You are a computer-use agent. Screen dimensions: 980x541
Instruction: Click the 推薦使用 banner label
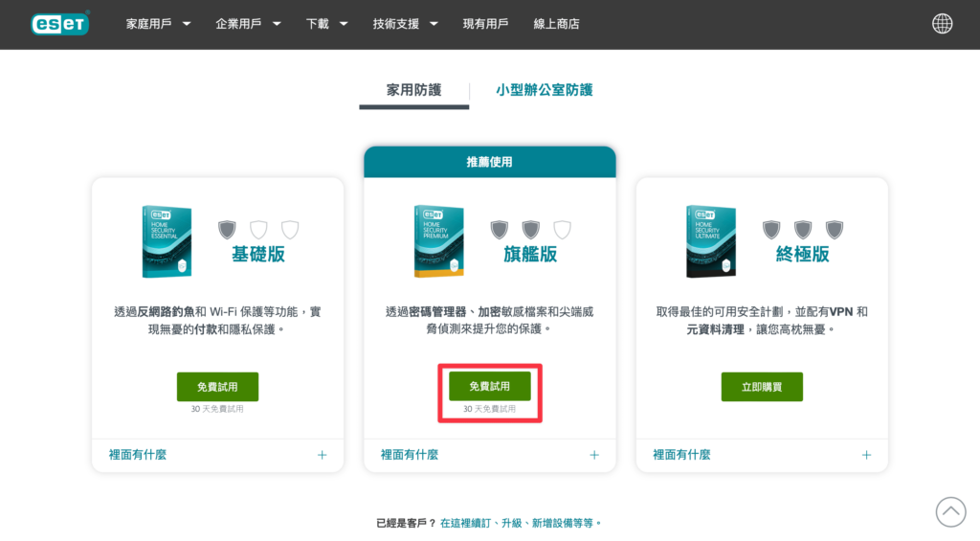pos(489,162)
